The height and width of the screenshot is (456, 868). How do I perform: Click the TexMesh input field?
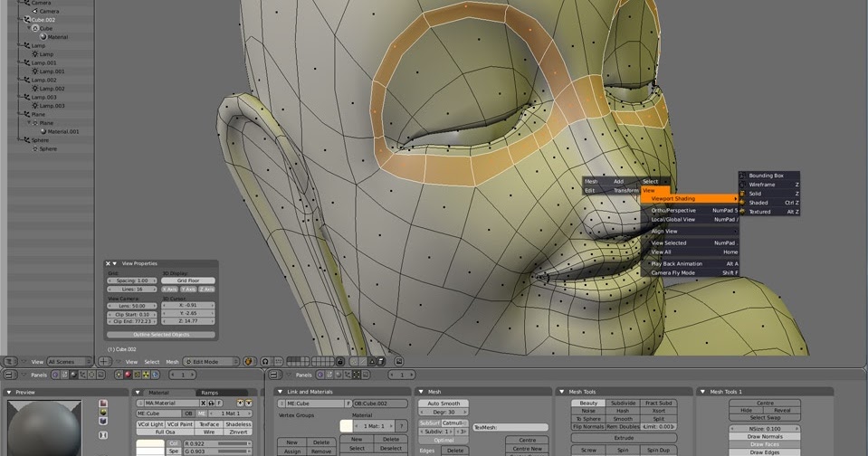[x=510, y=427]
